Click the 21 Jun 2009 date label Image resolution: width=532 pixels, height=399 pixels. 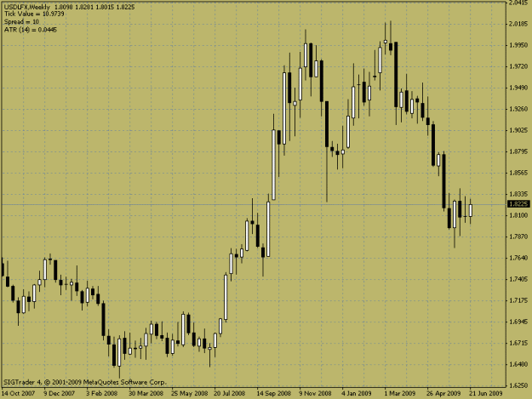(485, 394)
